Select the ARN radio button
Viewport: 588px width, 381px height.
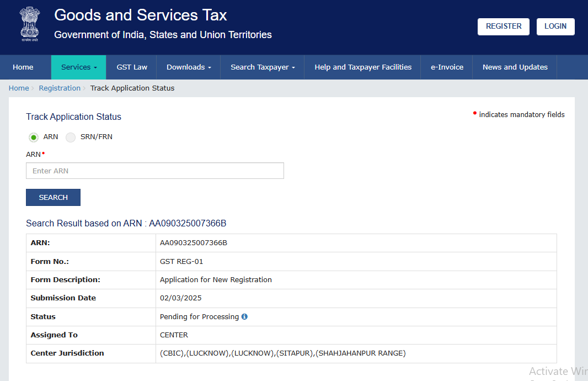point(34,137)
